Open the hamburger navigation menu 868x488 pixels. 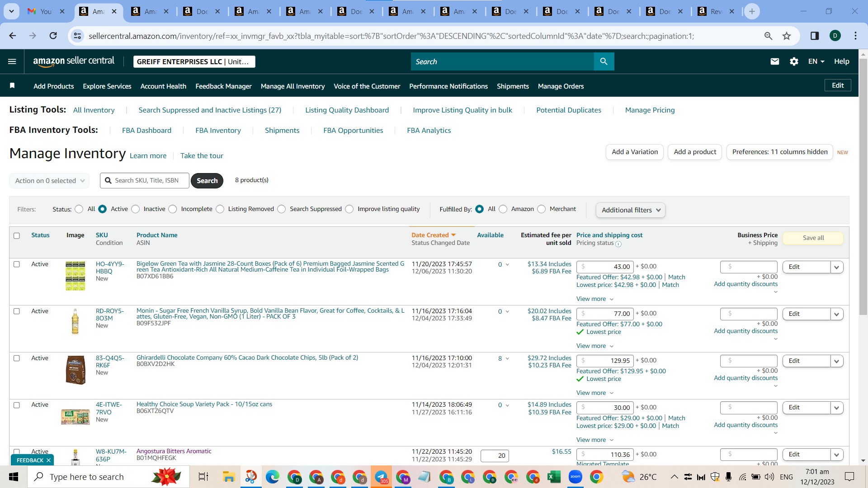point(12,61)
